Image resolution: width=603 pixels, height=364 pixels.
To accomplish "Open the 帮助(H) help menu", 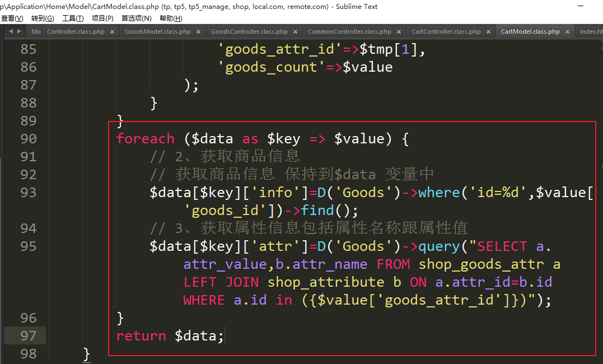I will 171,18.
